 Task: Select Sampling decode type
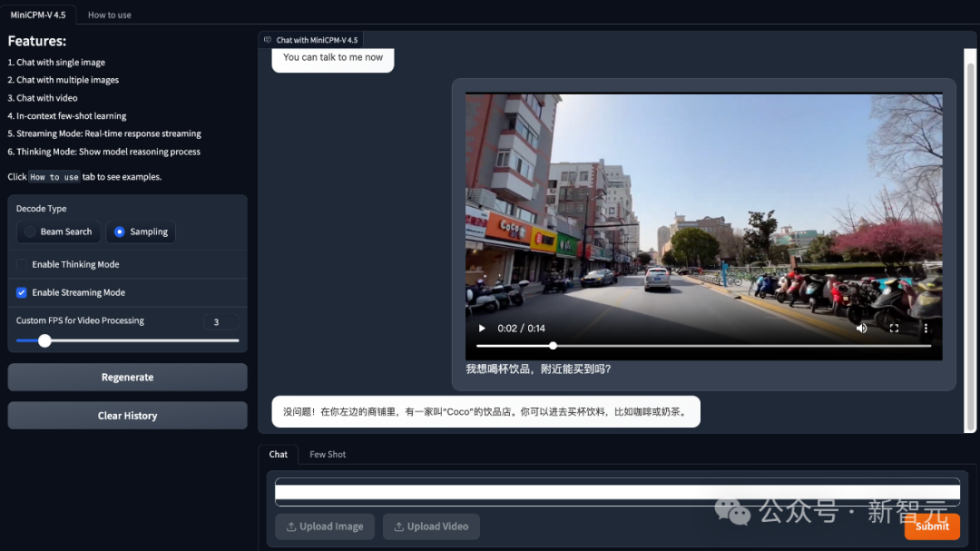point(141,231)
